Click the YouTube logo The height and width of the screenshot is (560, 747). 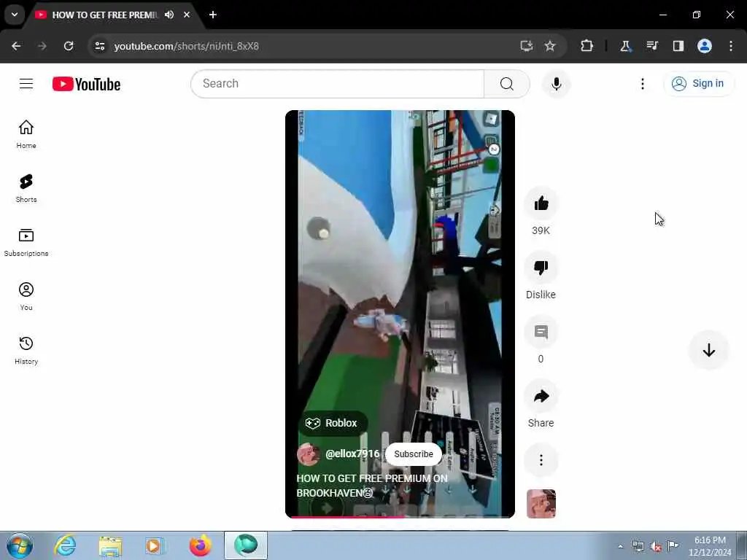click(86, 85)
